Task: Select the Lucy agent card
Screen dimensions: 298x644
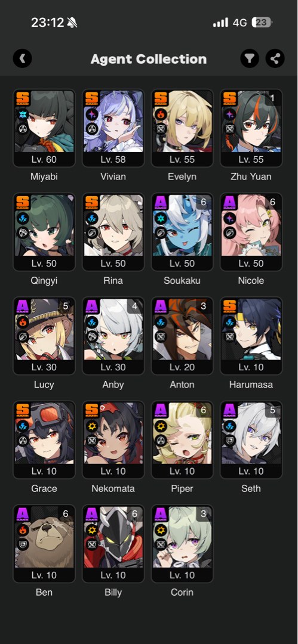Action: click(44, 336)
